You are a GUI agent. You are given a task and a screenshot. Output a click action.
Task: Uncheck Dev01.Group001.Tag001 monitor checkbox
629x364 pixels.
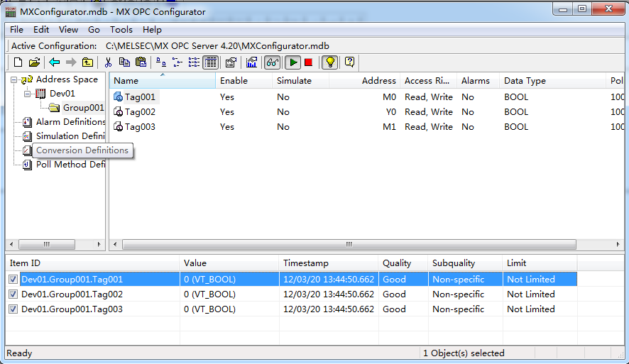(x=13, y=280)
